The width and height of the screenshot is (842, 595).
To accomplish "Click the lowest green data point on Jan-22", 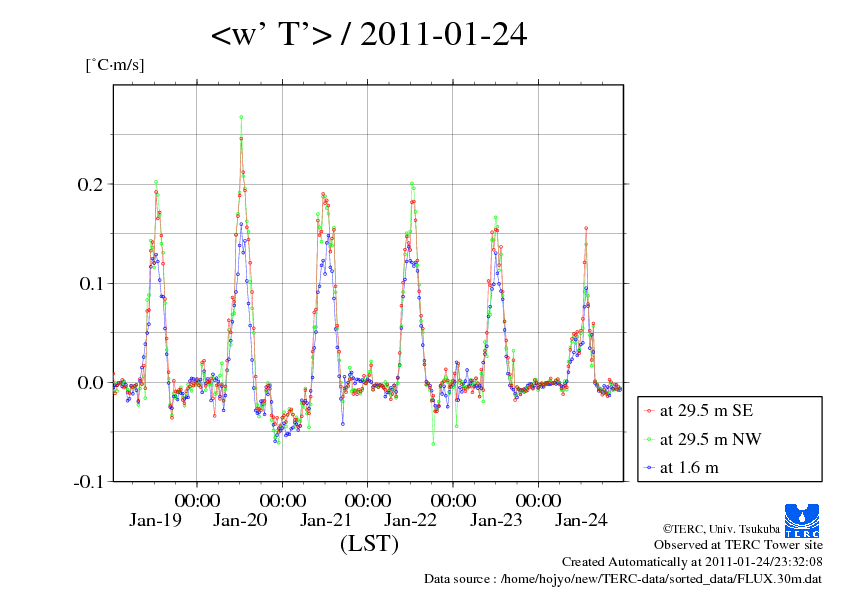I will pos(433,444).
